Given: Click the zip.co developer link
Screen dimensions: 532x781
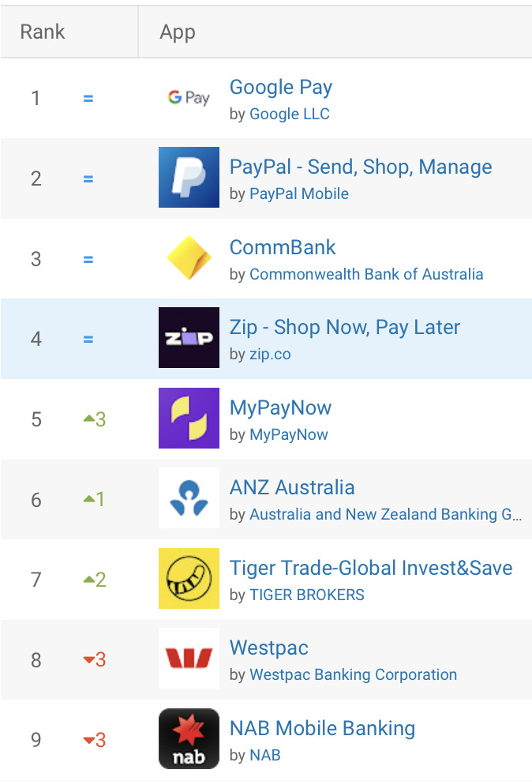Looking at the screenshot, I should point(270,355).
